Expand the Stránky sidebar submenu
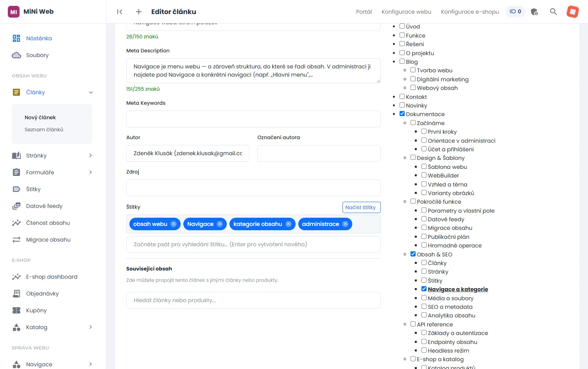The image size is (588, 369). coord(91,156)
